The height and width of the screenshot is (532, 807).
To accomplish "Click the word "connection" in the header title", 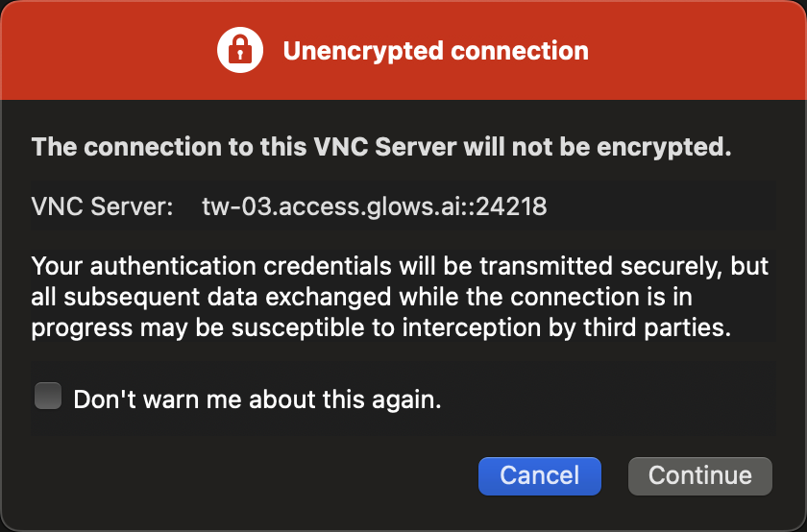I will [x=520, y=51].
